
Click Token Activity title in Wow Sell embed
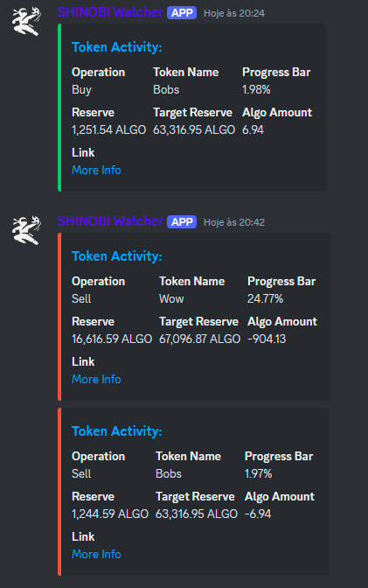117,256
